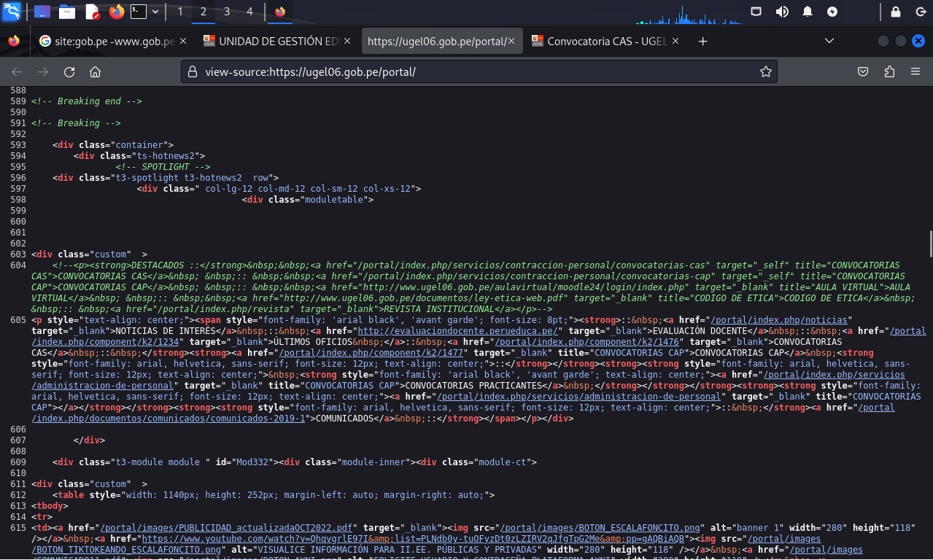
Task: Open a new browser tab
Action: [702, 42]
